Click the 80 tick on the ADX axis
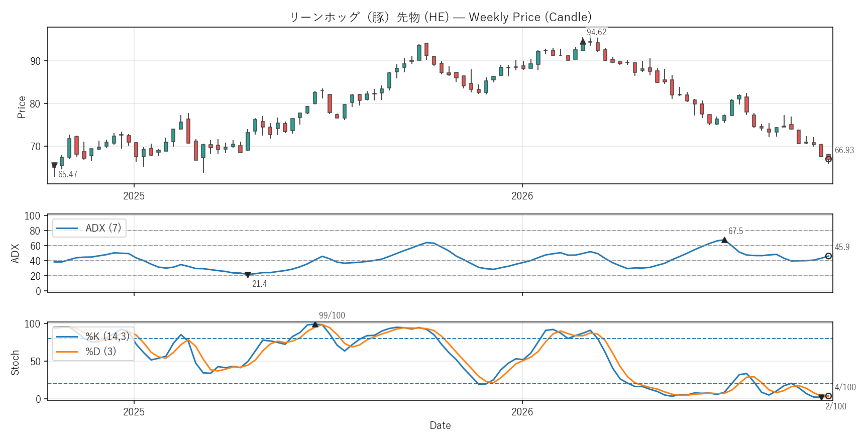The height and width of the screenshot is (441, 868). coord(35,231)
